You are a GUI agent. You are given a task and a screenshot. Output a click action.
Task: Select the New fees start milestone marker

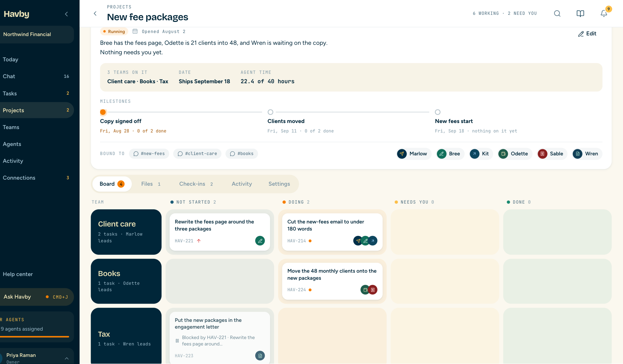[x=438, y=112]
